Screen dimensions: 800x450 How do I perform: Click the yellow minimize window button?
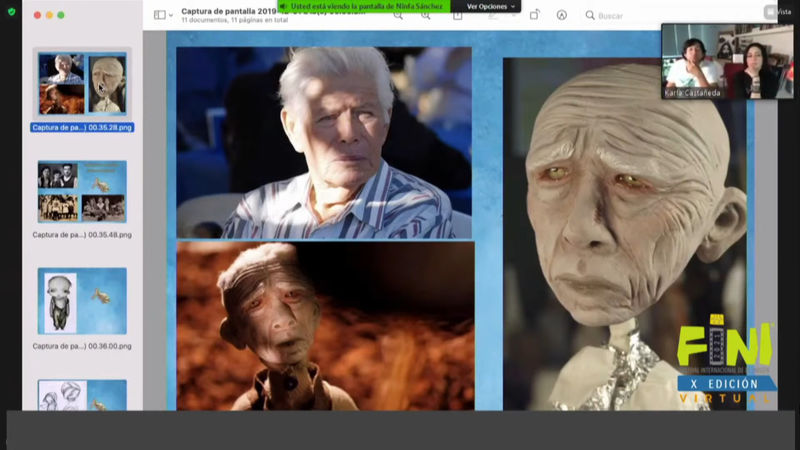point(49,15)
